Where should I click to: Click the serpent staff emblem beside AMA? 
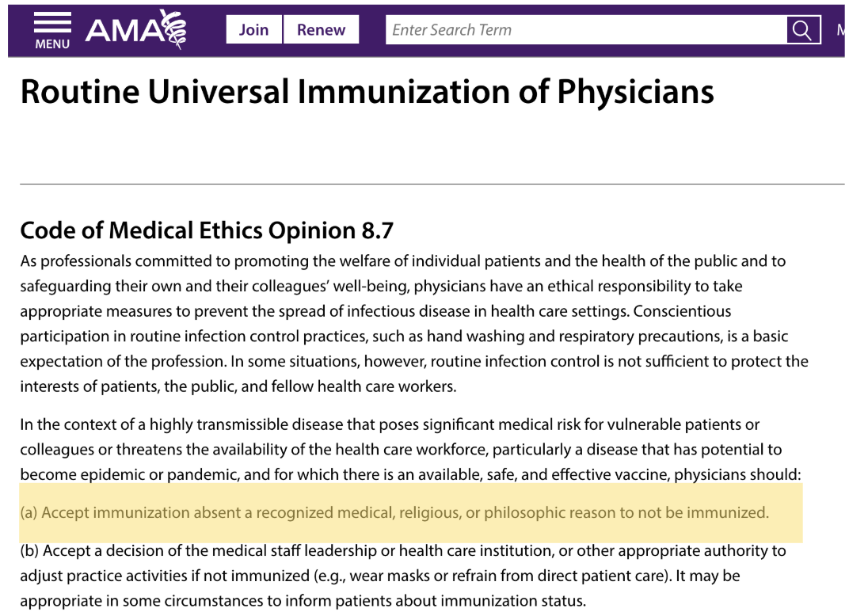coord(173,29)
